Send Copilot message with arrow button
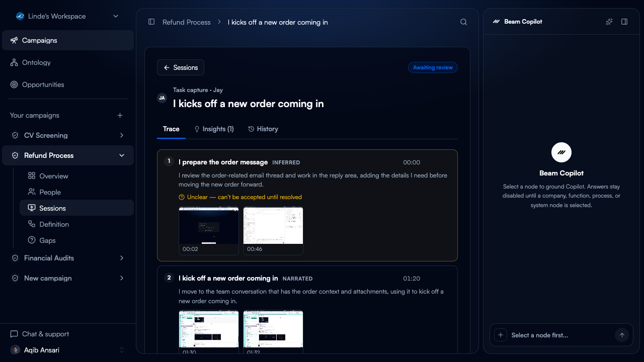644x362 pixels. tap(622, 335)
